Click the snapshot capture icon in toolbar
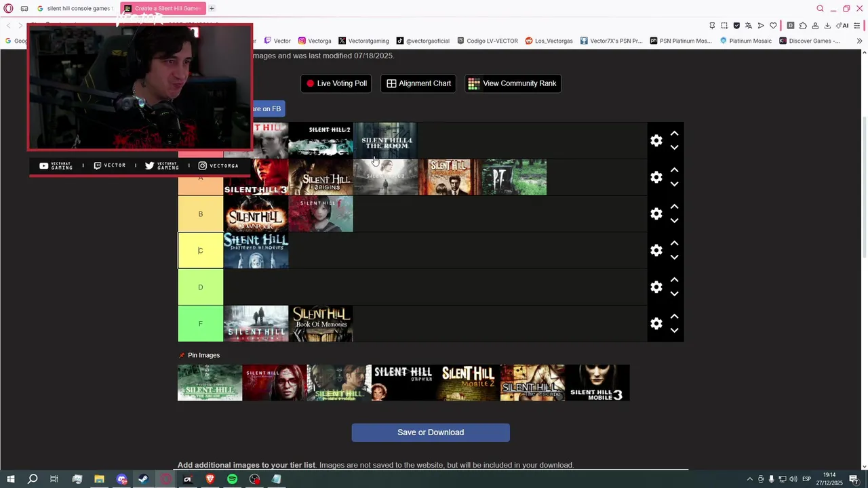 coord(724,26)
